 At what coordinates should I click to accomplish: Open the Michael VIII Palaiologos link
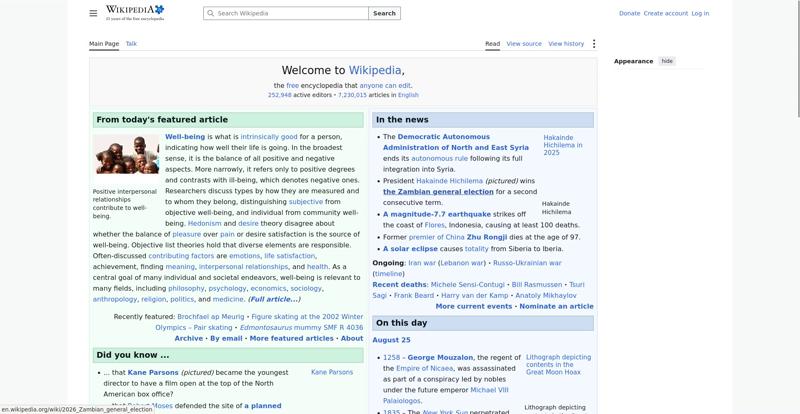446,396
